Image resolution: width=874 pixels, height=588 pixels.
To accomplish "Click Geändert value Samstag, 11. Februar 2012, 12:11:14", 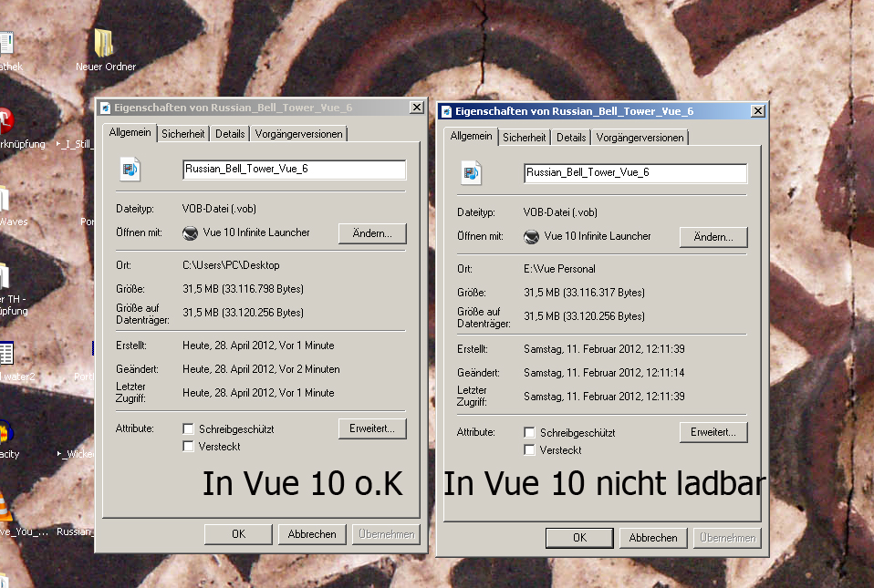I will click(x=604, y=373).
